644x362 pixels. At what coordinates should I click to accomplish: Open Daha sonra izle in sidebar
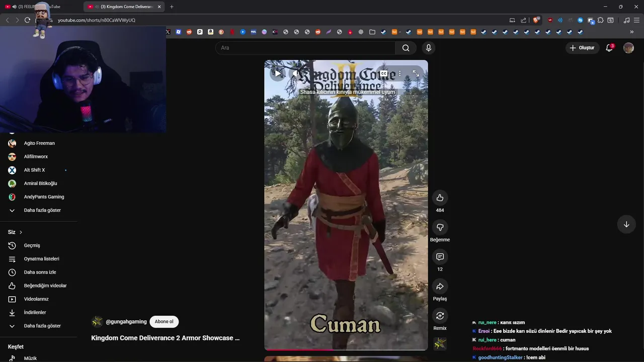(x=39, y=272)
